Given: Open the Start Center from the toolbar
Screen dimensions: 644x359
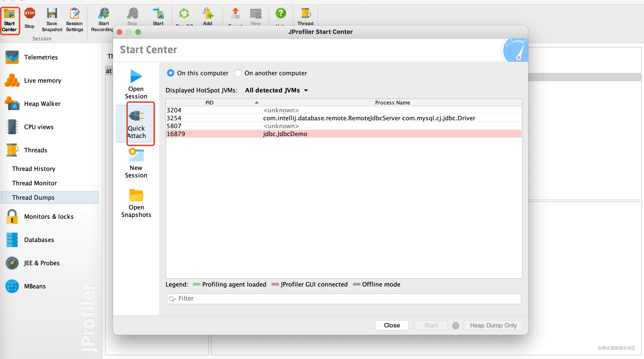Looking at the screenshot, I should 10,20.
